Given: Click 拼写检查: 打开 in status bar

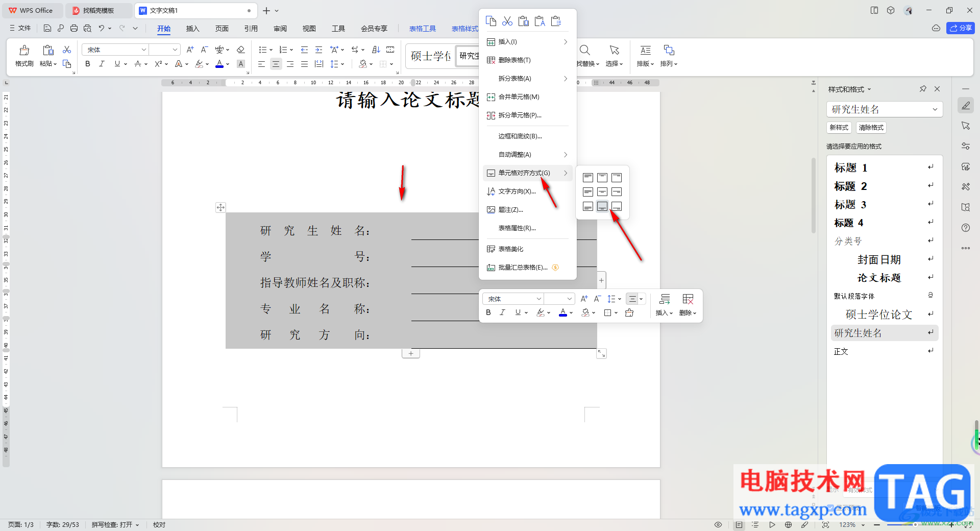Looking at the screenshot, I should pyautogui.click(x=115, y=524).
